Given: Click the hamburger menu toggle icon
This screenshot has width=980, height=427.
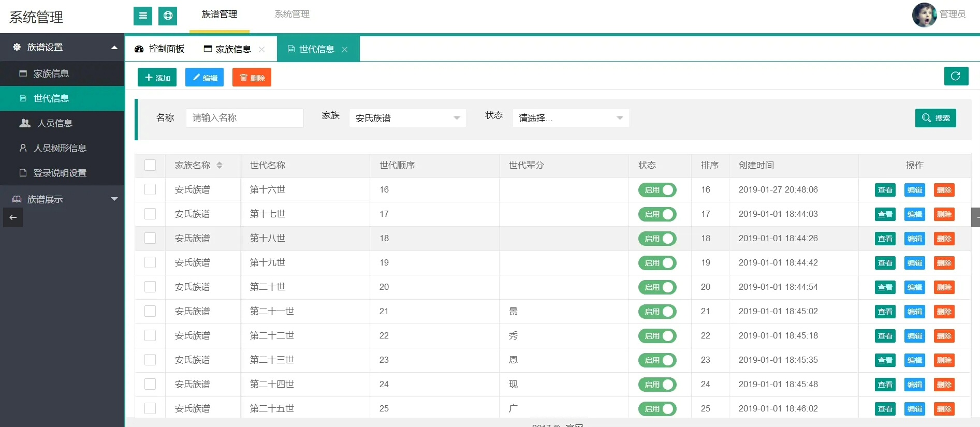Looking at the screenshot, I should coord(143,16).
